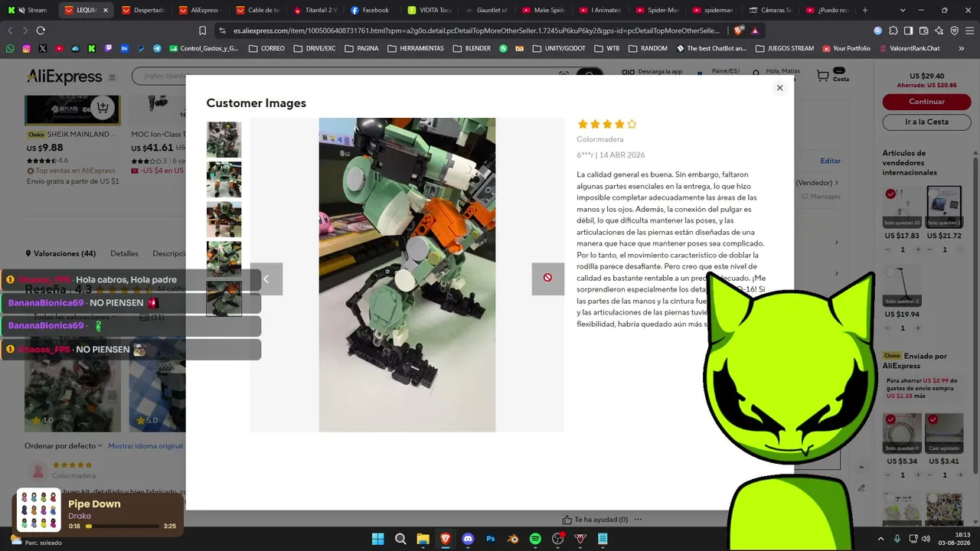Open the X bookmark icon
This screenshot has width=980, height=551.
43,48
